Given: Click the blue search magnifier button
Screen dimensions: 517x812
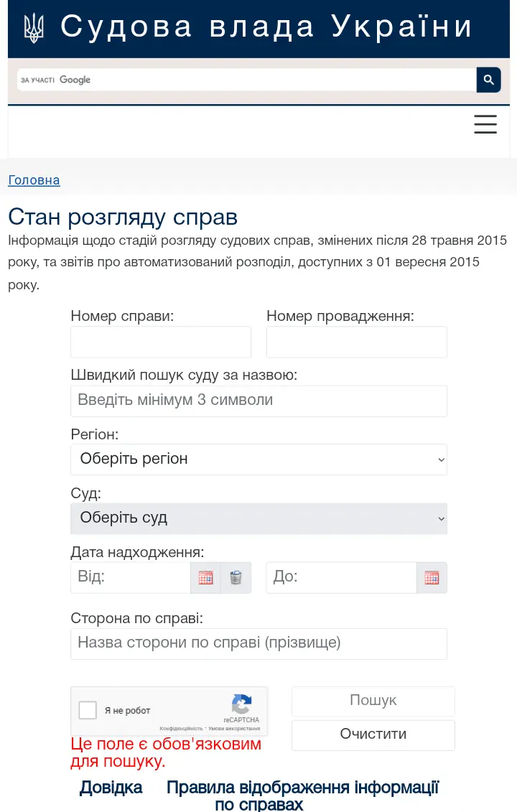Looking at the screenshot, I should coord(488,80).
